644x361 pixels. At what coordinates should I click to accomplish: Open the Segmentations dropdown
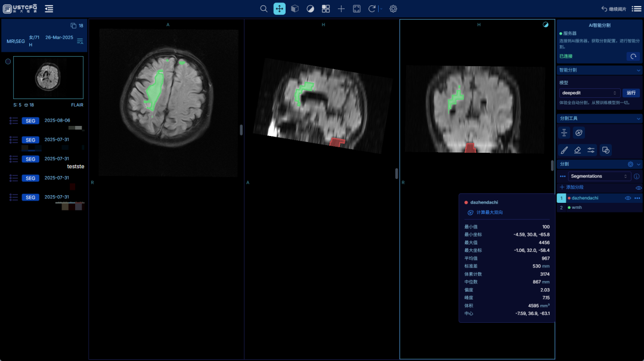[599, 176]
